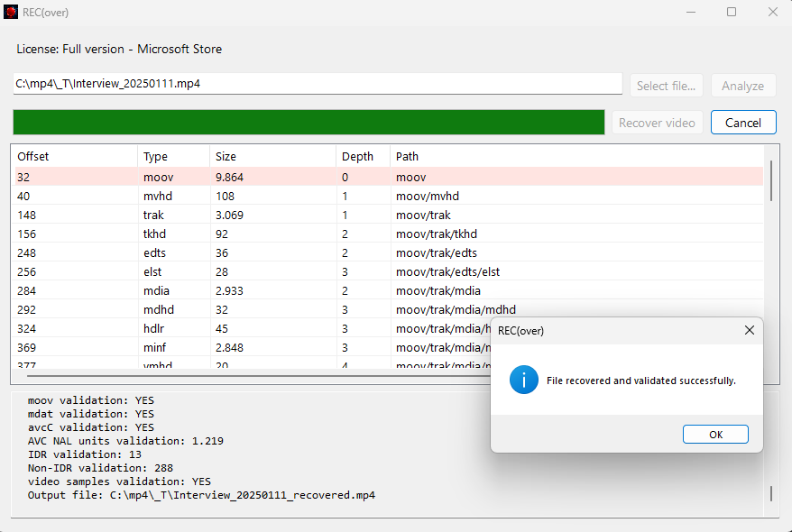Click the offset value 369

[27, 347]
